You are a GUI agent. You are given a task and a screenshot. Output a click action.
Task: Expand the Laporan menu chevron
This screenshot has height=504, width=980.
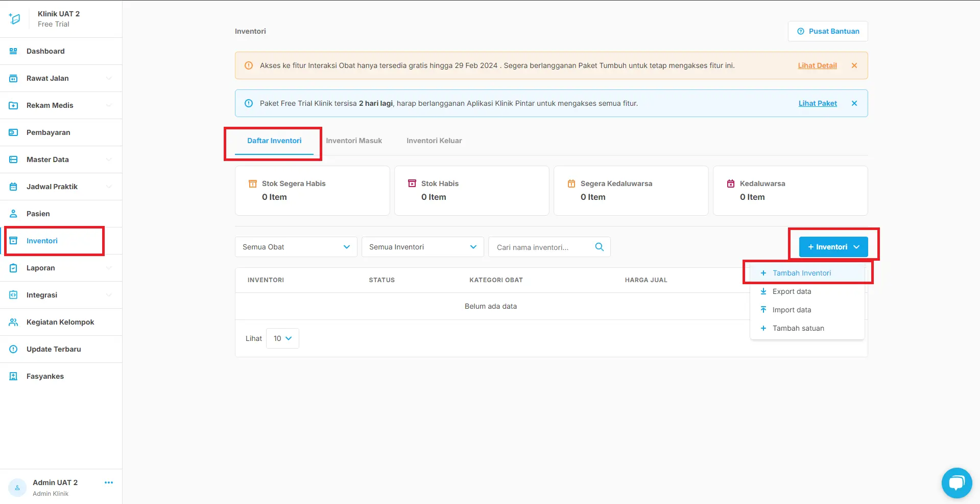109,268
